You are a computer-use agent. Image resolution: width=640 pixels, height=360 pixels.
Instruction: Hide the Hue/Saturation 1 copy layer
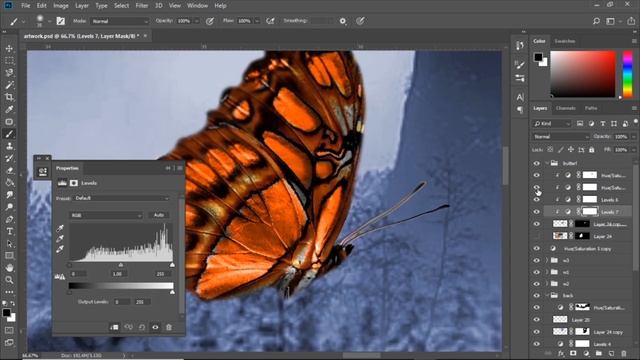536,248
